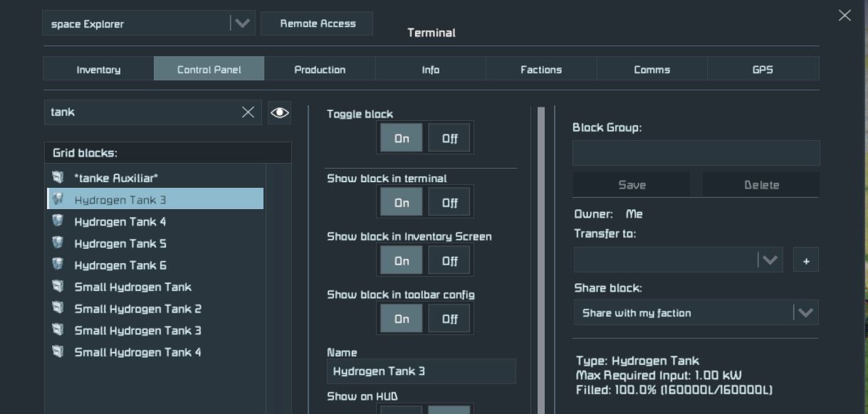Click the Remote Access button

(x=318, y=23)
